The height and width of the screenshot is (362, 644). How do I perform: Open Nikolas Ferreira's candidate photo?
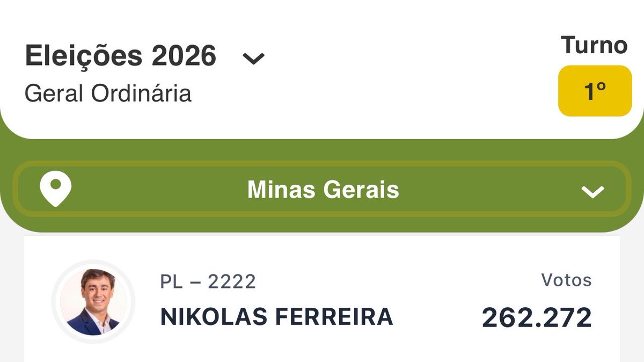point(93,302)
